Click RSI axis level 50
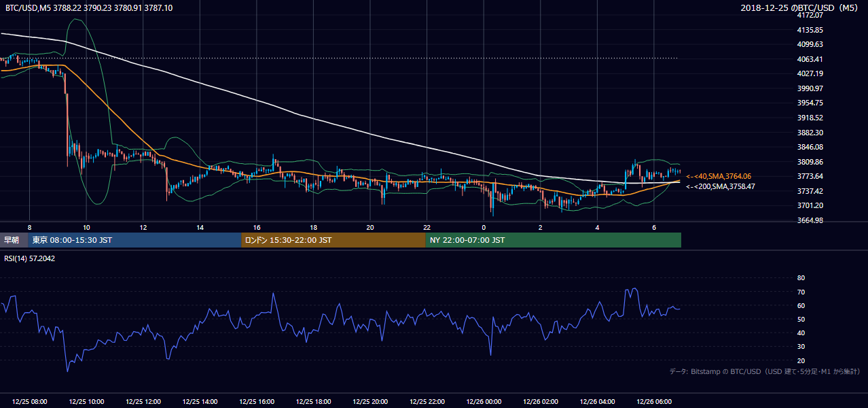Image resolution: width=868 pixels, height=408 pixels. (801, 319)
